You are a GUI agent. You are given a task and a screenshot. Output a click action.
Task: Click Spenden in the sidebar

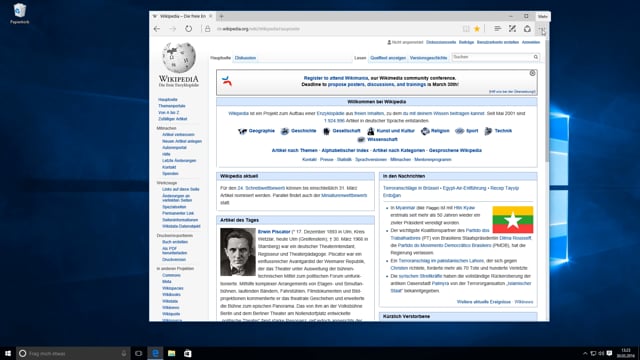[x=170, y=174]
